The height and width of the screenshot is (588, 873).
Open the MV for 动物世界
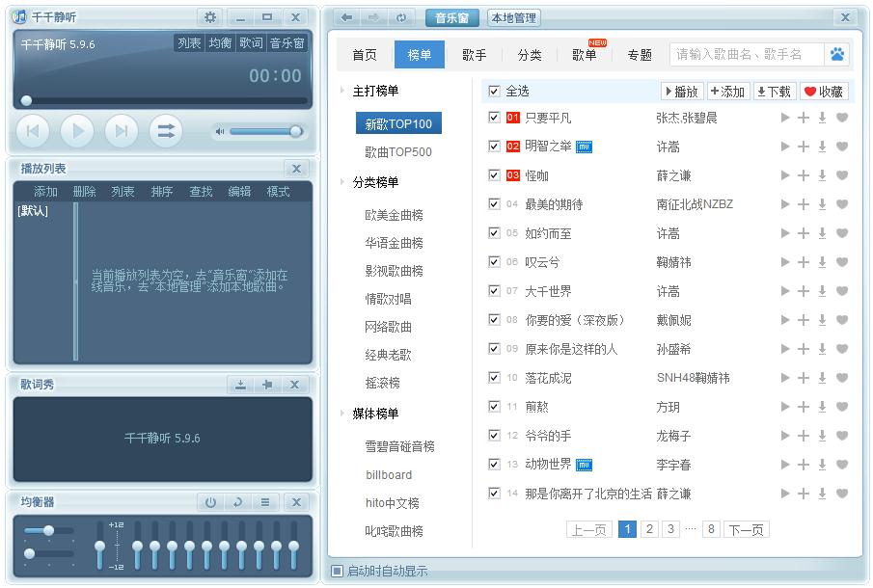[584, 465]
